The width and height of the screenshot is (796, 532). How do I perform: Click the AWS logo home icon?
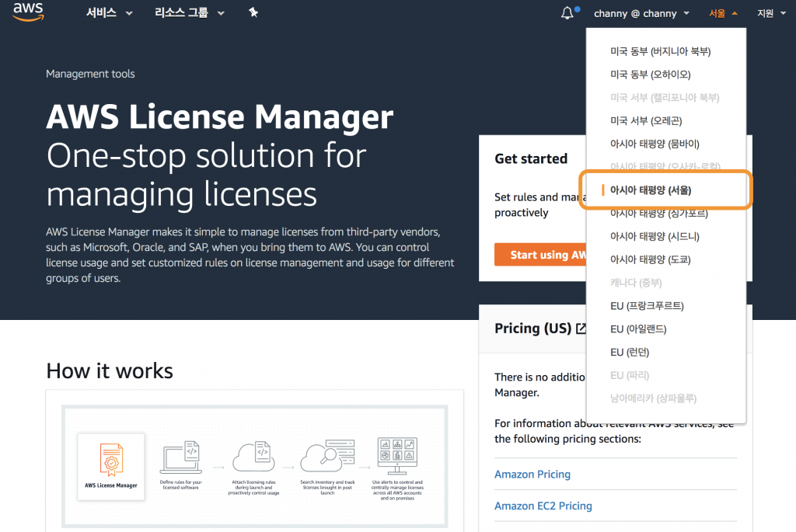29,12
